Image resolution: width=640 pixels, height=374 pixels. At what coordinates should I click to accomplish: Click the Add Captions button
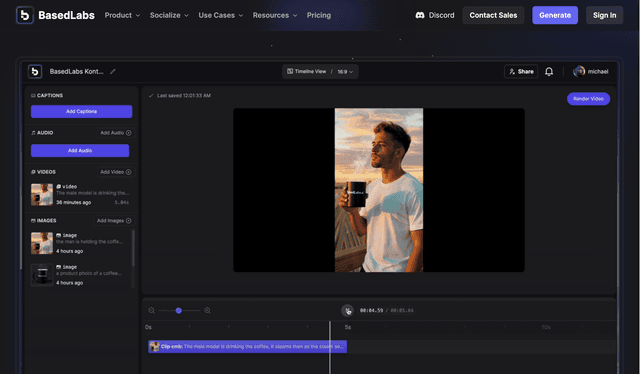[x=81, y=111]
